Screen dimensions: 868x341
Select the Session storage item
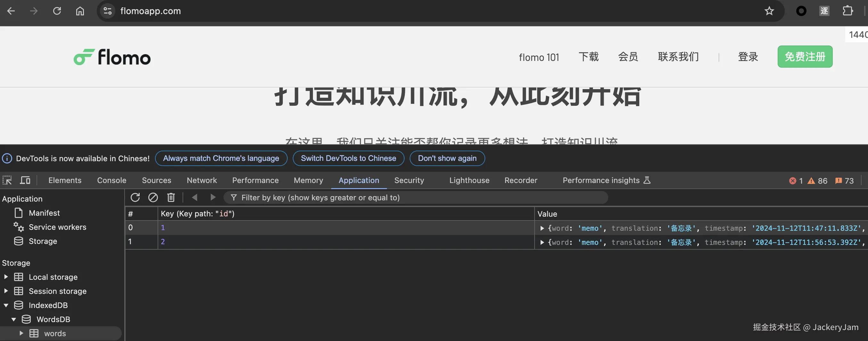click(58, 291)
